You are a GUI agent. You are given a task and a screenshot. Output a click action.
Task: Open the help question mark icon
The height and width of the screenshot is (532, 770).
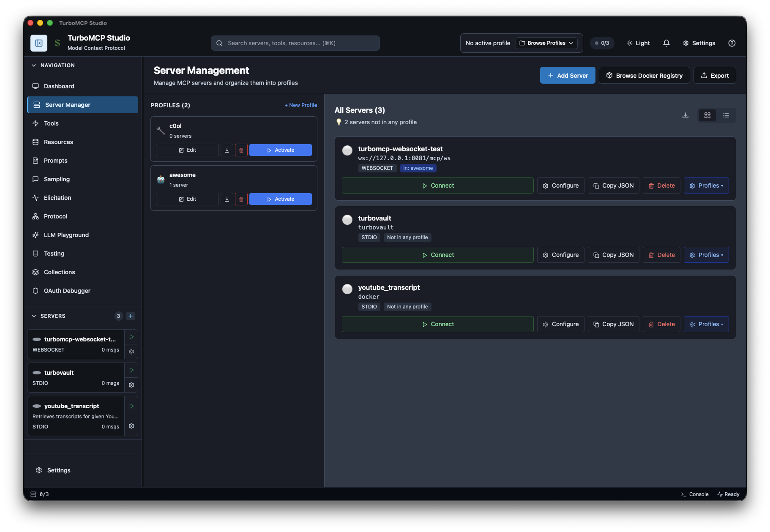coord(732,43)
